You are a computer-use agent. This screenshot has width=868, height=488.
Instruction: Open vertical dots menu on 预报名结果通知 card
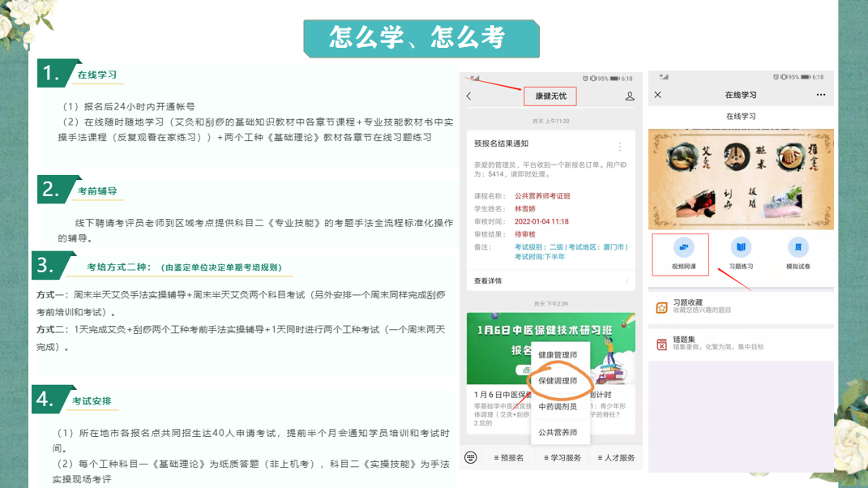pos(620,147)
